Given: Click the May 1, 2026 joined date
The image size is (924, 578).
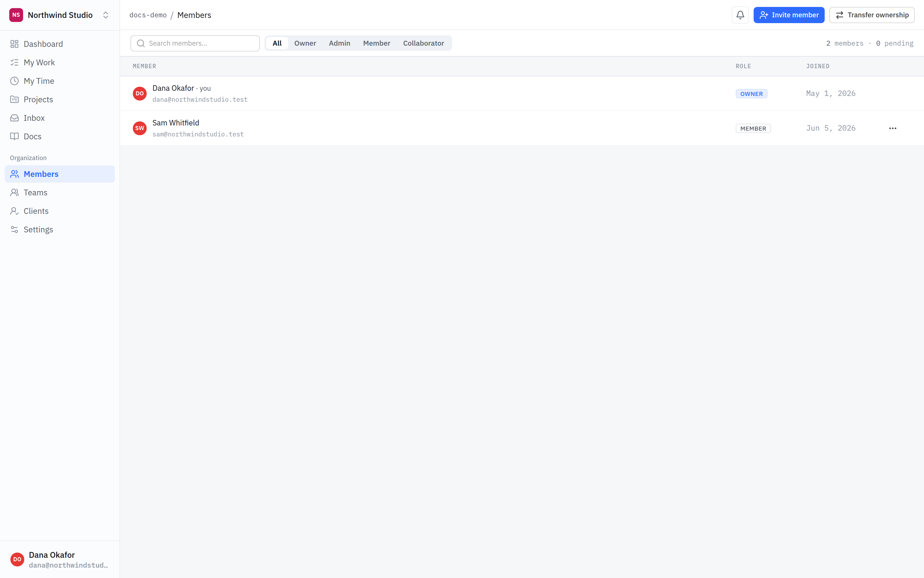Looking at the screenshot, I should coord(830,94).
